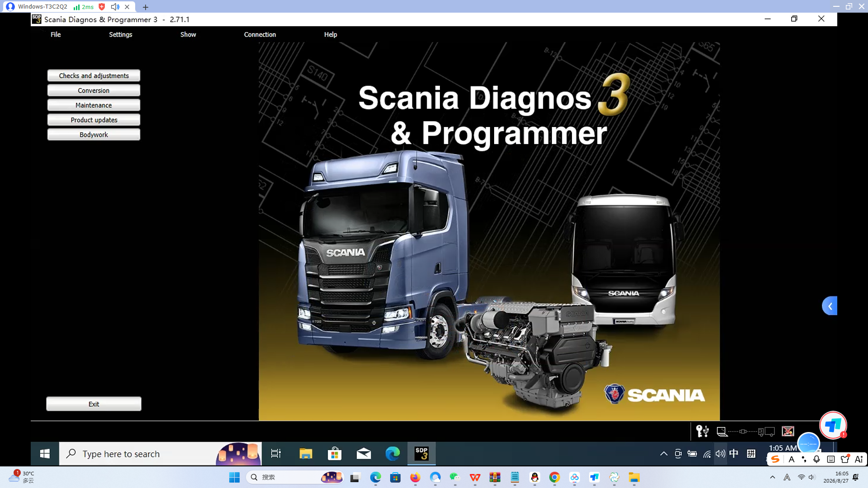This screenshot has height=488, width=868.
Task: Click the Meet Now tray icon
Action: coord(678,454)
